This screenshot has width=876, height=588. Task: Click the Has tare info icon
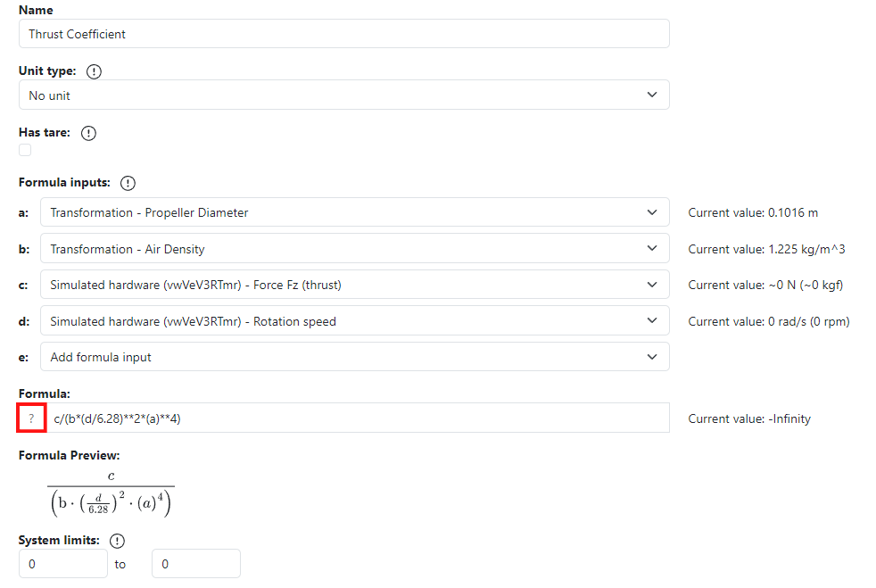click(87, 133)
